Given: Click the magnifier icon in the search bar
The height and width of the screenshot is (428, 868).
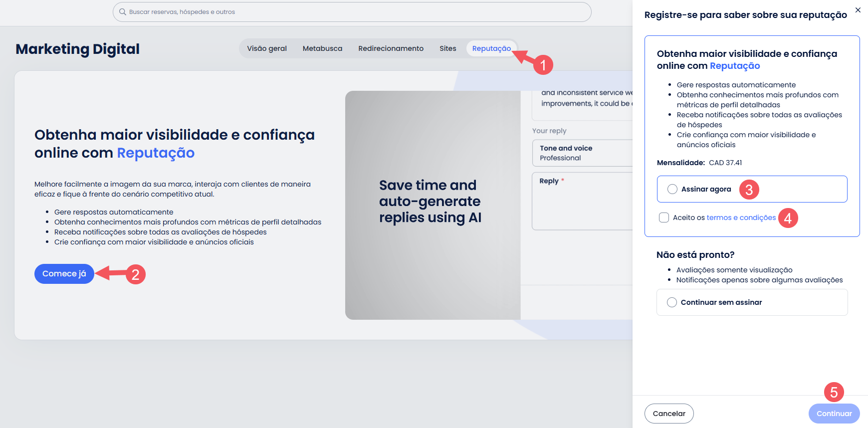Looking at the screenshot, I should pos(122,12).
